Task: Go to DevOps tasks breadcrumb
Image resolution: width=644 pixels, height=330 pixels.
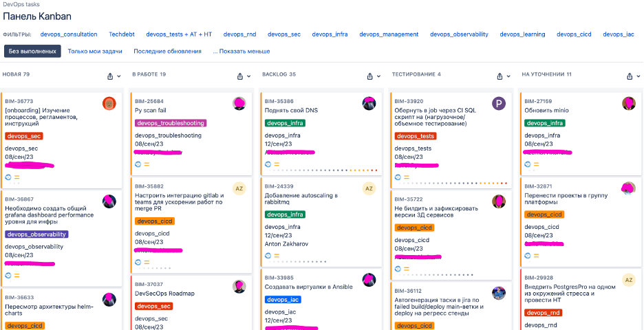Action: pos(21,4)
